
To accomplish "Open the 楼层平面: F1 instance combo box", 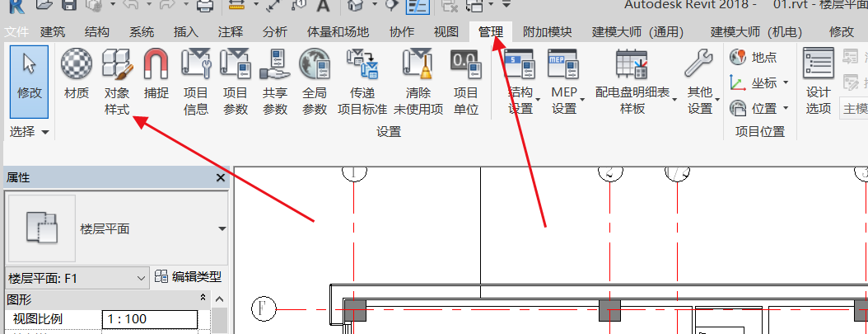I will [77, 278].
